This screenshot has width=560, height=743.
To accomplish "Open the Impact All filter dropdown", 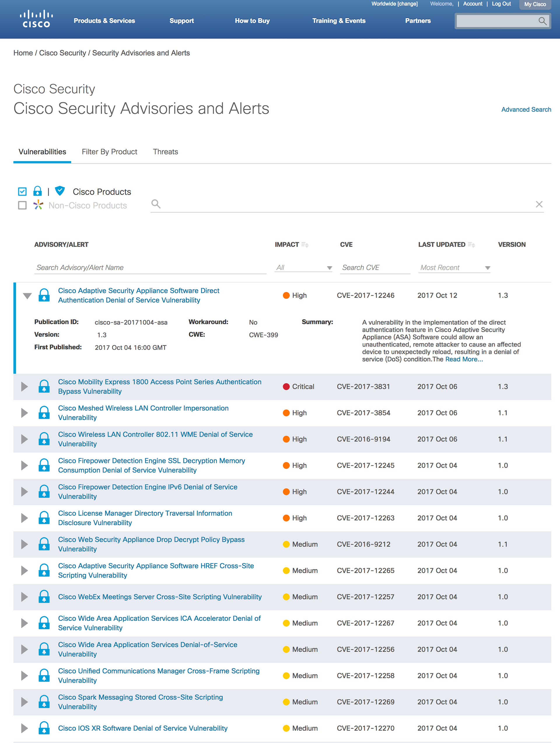I will (x=304, y=268).
